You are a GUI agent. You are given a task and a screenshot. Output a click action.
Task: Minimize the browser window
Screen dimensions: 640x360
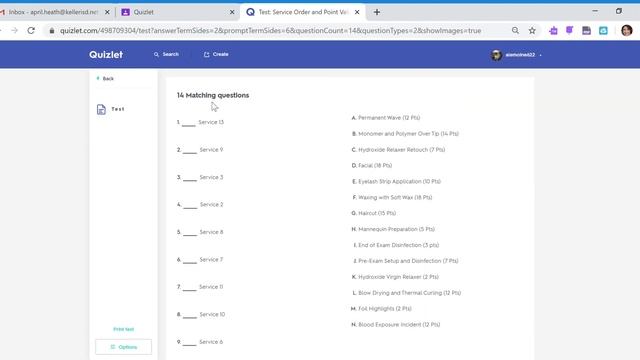595,11
